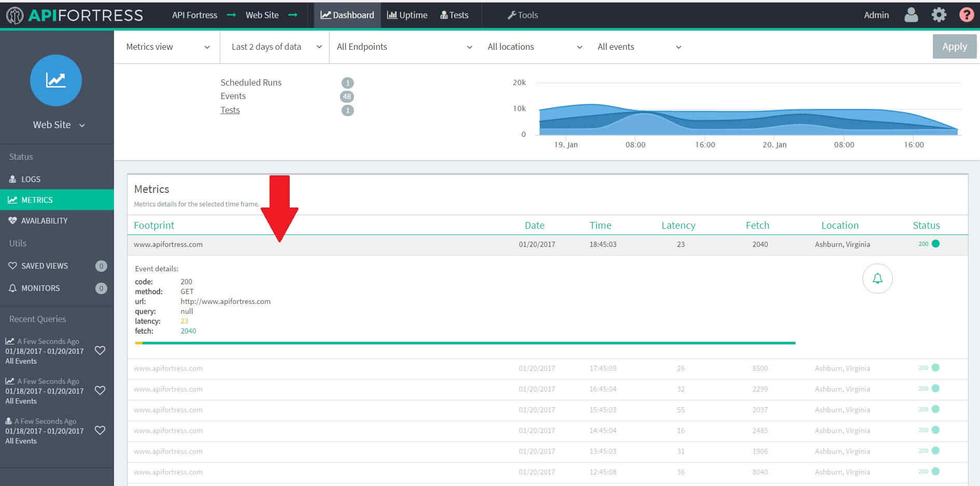Open the Metrics view dropdown
This screenshot has height=486, width=980.
coord(167,47)
